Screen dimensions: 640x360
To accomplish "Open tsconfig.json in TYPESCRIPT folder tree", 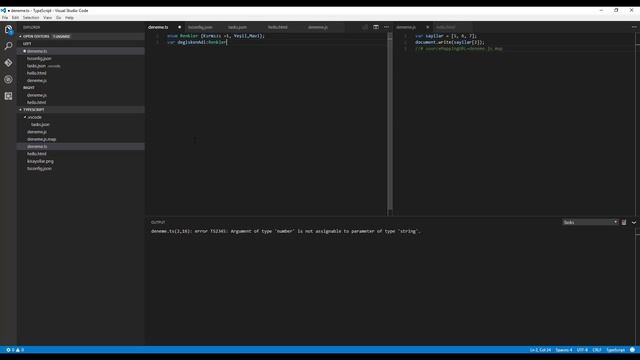I will pos(80,169).
